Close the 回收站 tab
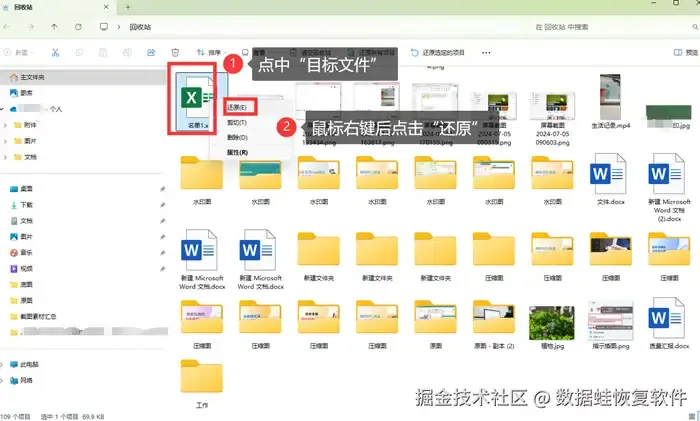The height and width of the screenshot is (421, 700). click(x=106, y=7)
